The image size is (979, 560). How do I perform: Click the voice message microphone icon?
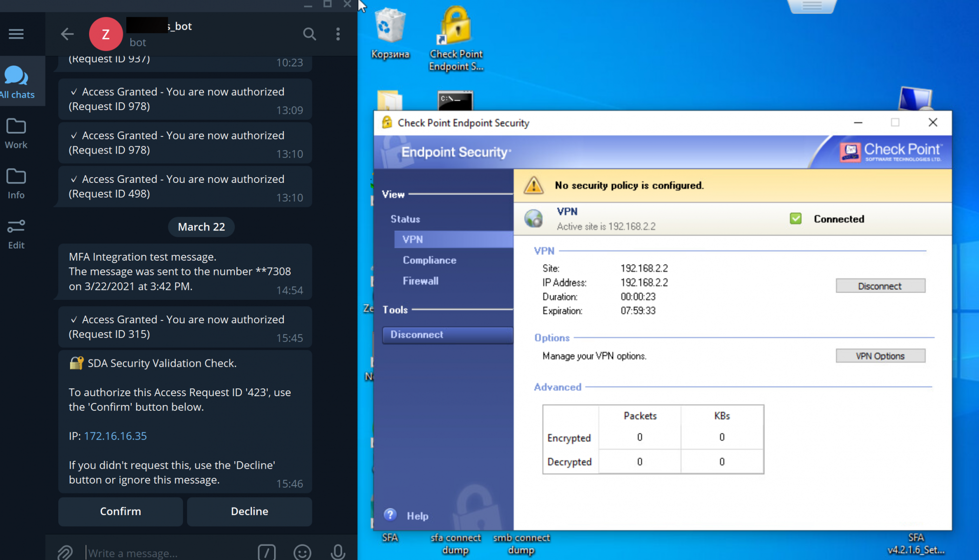tap(337, 552)
